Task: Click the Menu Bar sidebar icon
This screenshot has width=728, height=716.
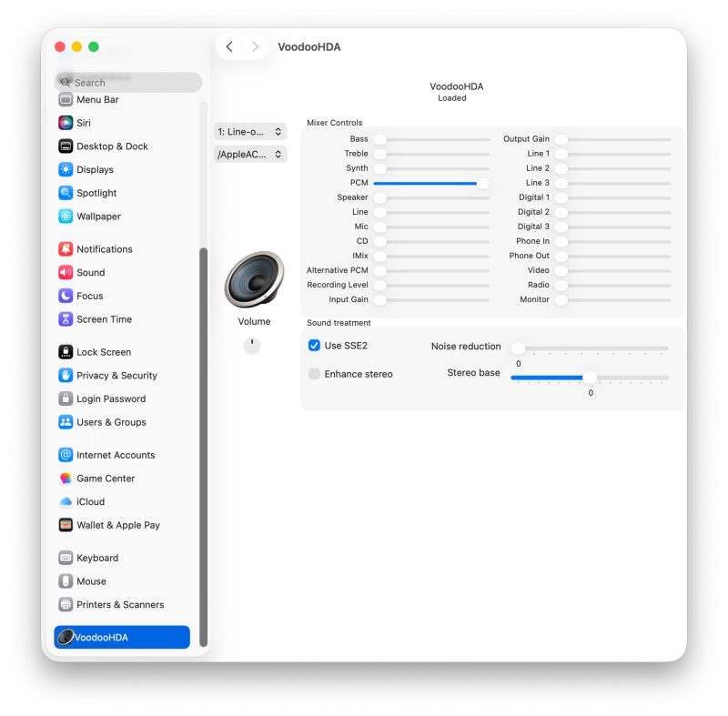Action: pyautogui.click(x=66, y=99)
